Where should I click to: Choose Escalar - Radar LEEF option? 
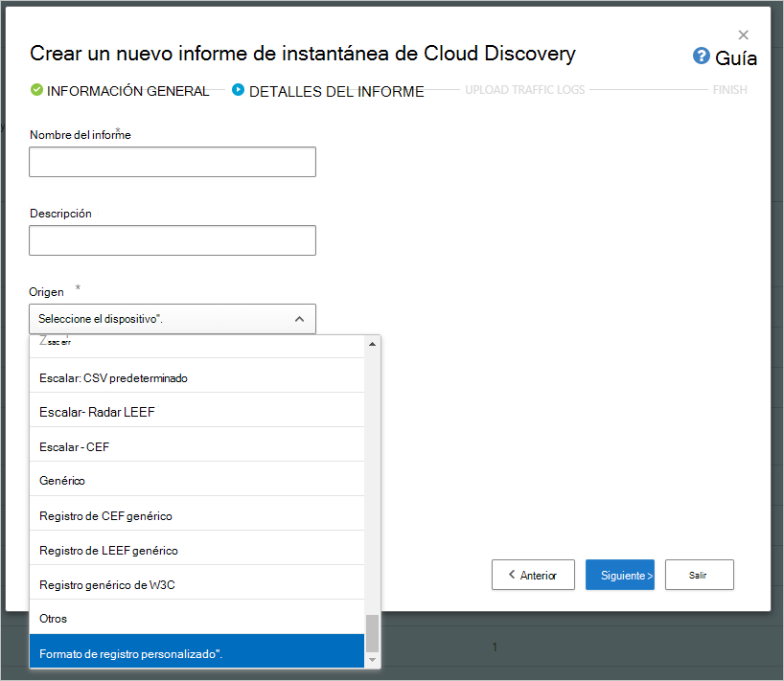(197, 412)
